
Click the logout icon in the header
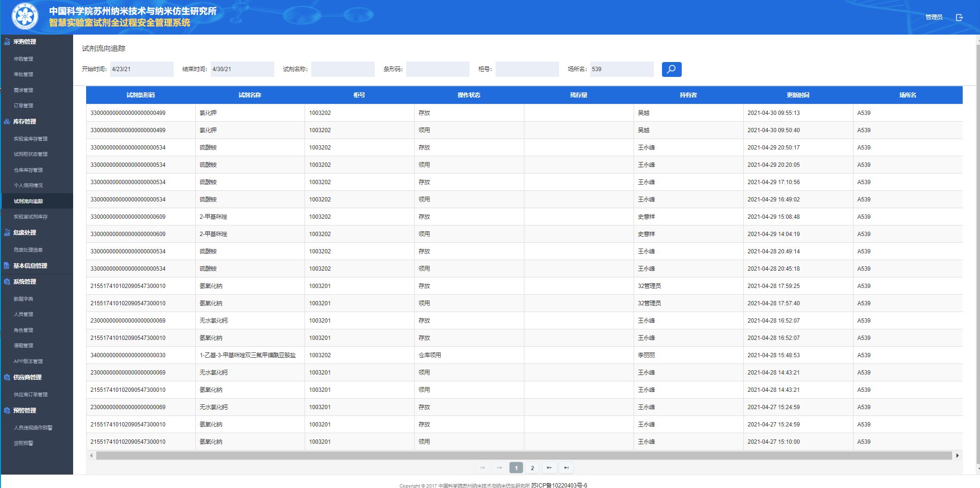tap(959, 17)
